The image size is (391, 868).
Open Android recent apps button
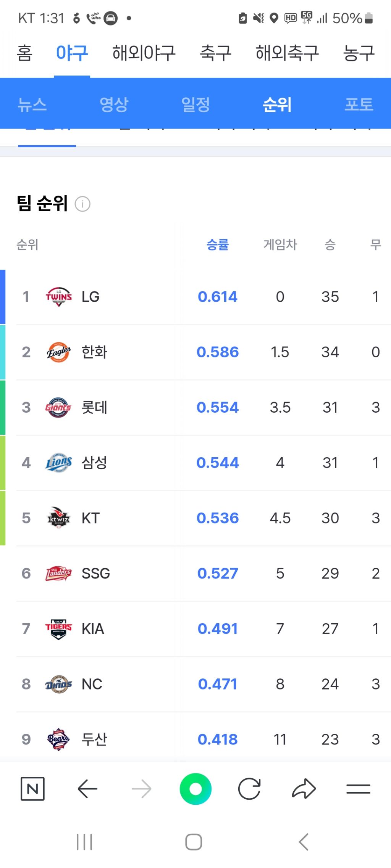tap(84, 842)
